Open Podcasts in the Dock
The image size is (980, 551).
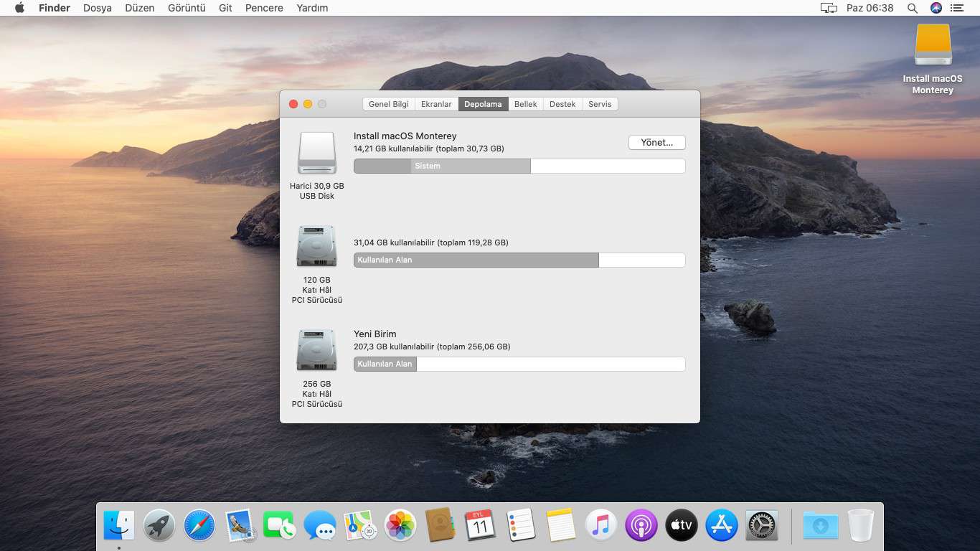pos(641,525)
